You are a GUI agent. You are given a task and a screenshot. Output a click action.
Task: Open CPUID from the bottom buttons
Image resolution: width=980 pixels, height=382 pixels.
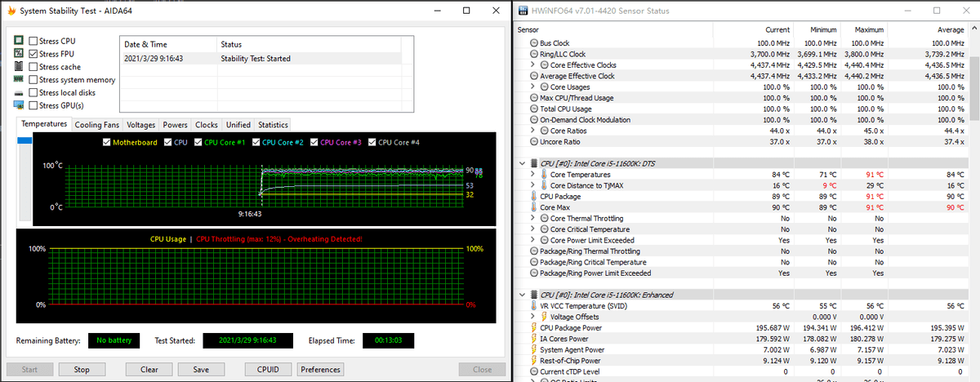268,369
